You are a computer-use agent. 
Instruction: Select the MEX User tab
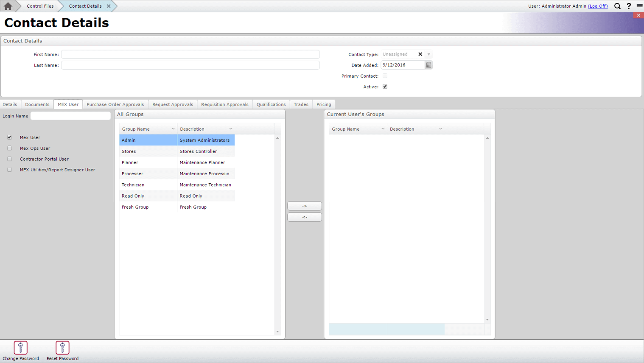68,104
